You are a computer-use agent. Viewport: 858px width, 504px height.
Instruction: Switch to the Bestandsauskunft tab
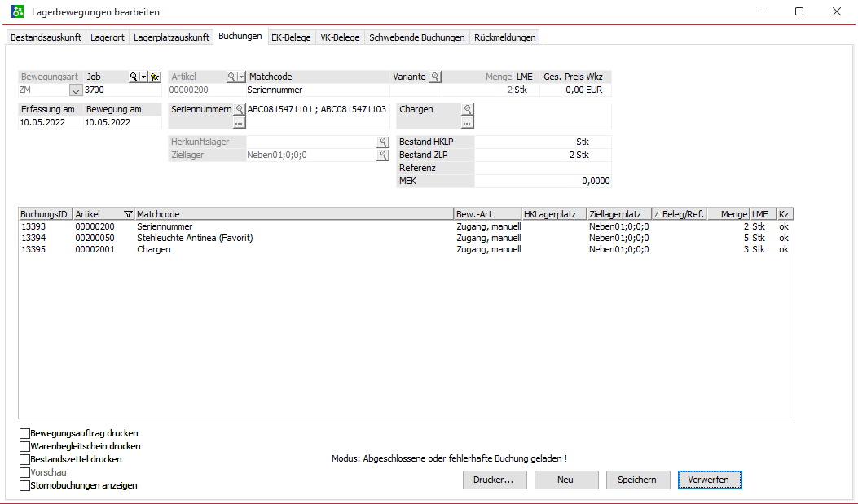46,37
